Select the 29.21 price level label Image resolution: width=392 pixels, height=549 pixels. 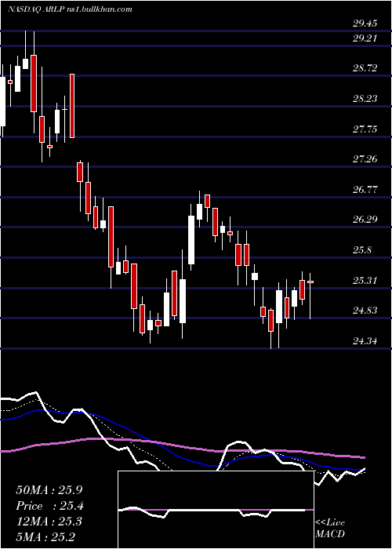tap(365, 38)
